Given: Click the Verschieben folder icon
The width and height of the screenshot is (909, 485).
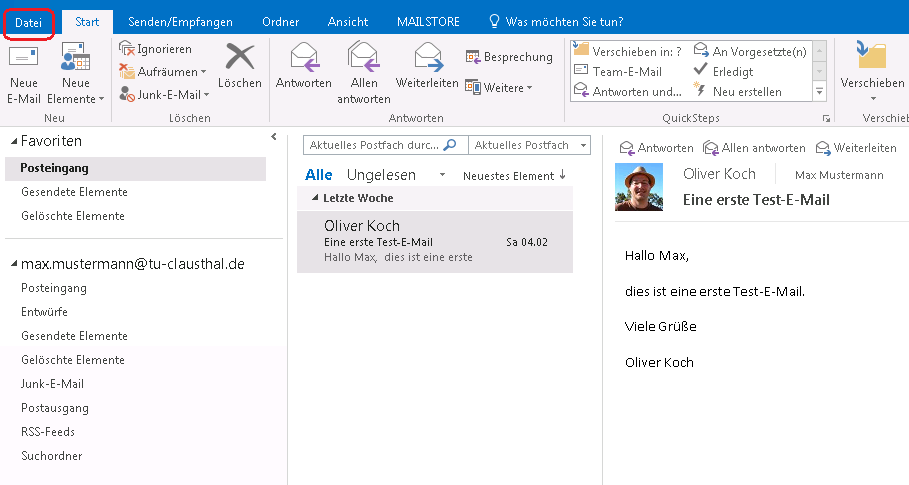Looking at the screenshot, I should 872,58.
